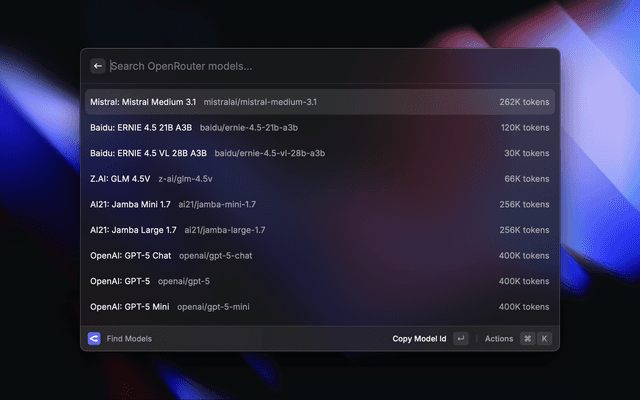Select Z.AI GLM 4.5V model
640x400 pixels.
click(120, 179)
